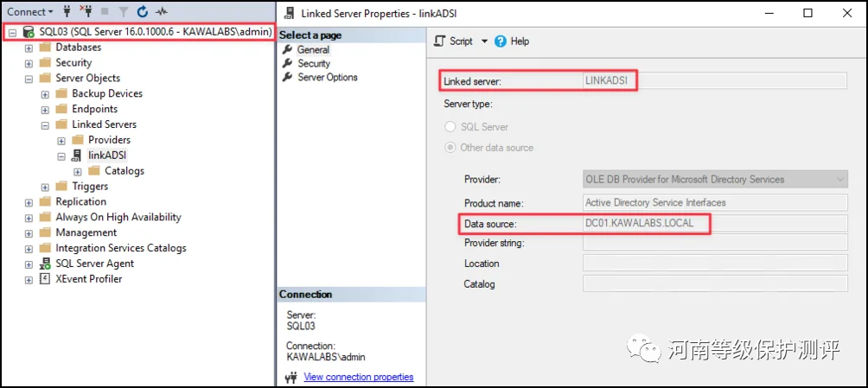Screen dimensions: 868x388
Task: Click the Linked Server Properties title bar icon
Action: (289, 13)
